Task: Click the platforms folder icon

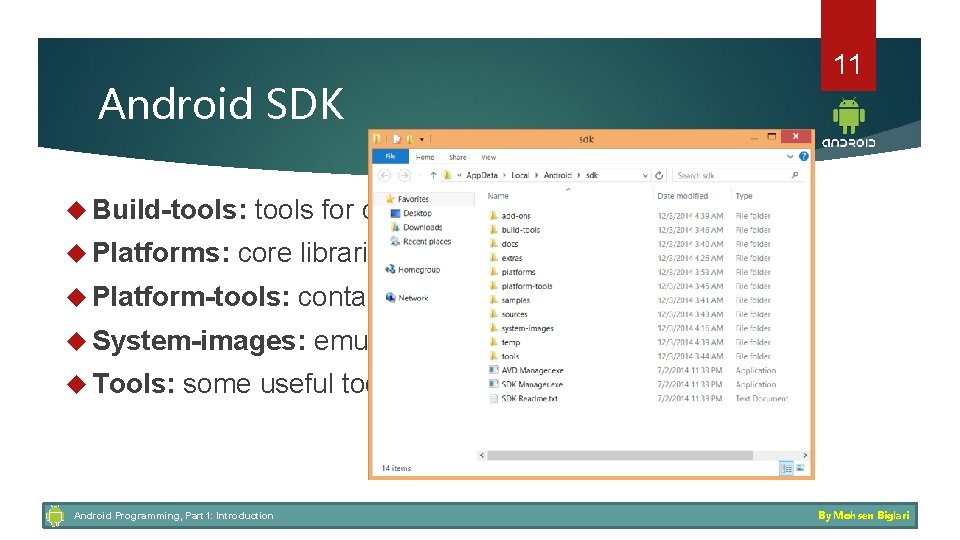Action: pyautogui.click(x=493, y=272)
